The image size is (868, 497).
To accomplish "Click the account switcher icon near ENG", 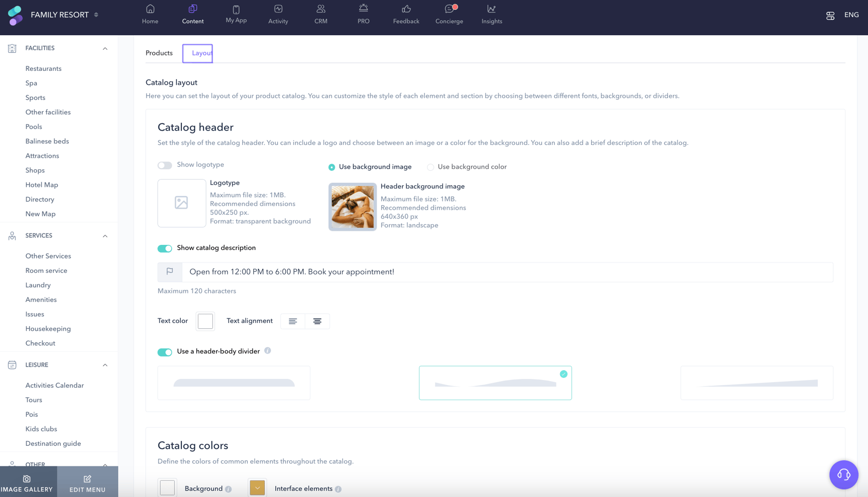I will (x=830, y=16).
